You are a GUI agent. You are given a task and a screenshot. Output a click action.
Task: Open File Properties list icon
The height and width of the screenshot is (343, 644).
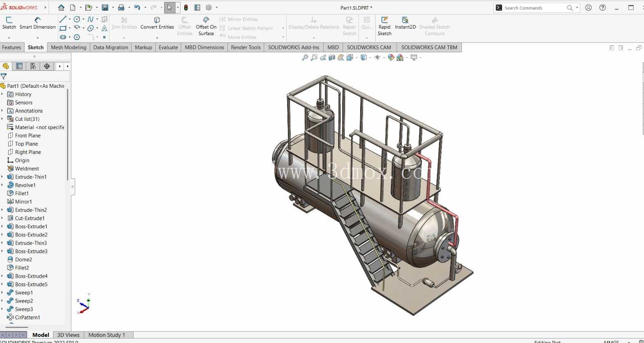[197, 7]
